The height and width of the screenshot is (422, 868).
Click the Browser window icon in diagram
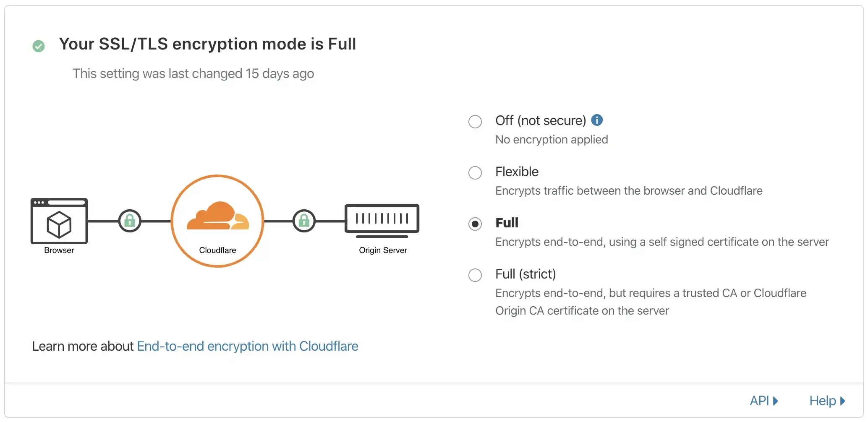point(59,221)
